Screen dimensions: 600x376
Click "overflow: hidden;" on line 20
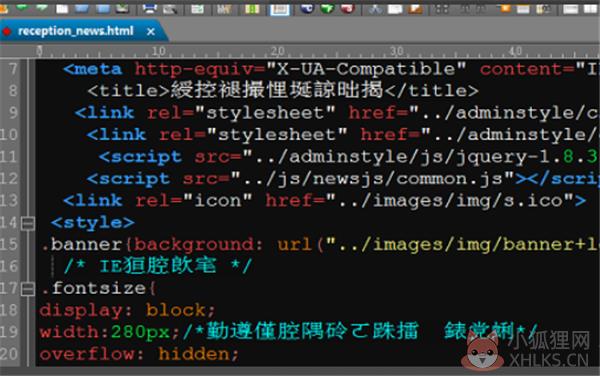[x=139, y=354]
